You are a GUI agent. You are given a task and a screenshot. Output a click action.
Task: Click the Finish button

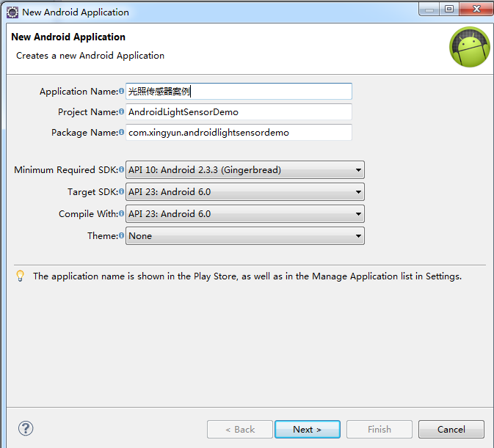379,429
